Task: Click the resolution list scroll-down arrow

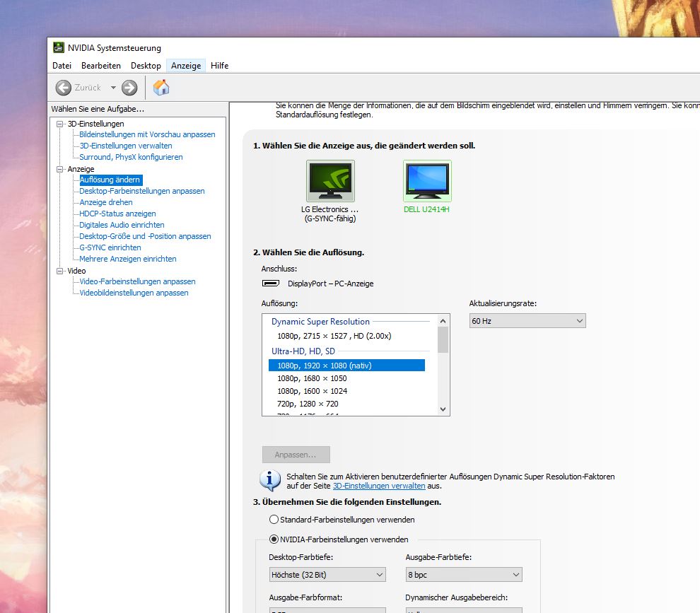Action: [x=443, y=409]
